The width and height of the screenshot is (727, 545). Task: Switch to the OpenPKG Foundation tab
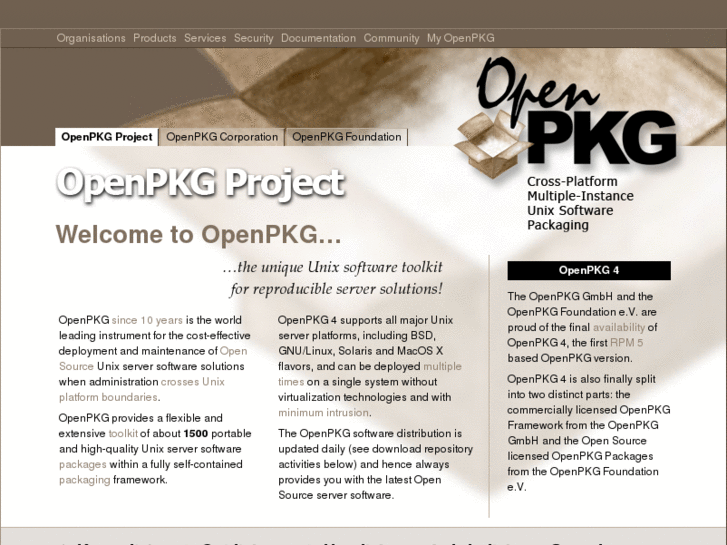click(347, 137)
